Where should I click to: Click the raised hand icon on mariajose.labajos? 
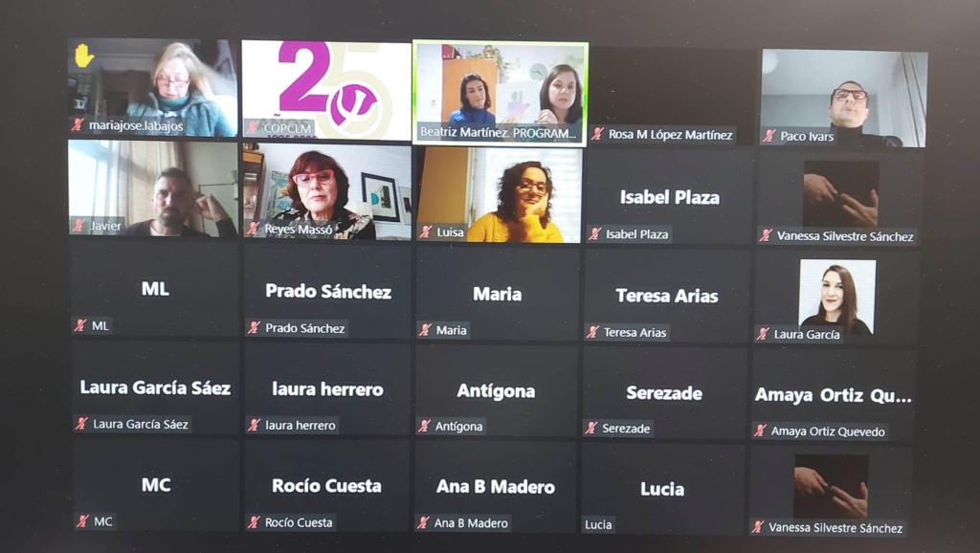point(84,55)
